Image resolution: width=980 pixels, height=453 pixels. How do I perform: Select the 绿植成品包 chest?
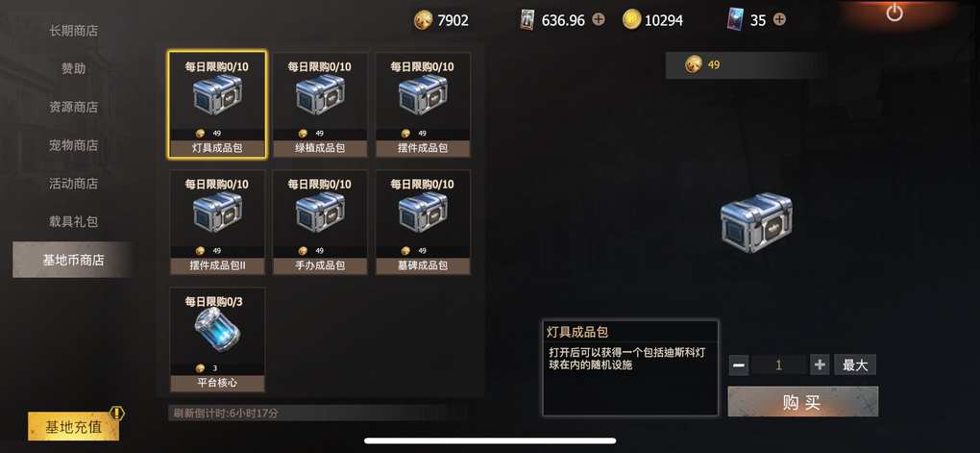tap(320, 105)
